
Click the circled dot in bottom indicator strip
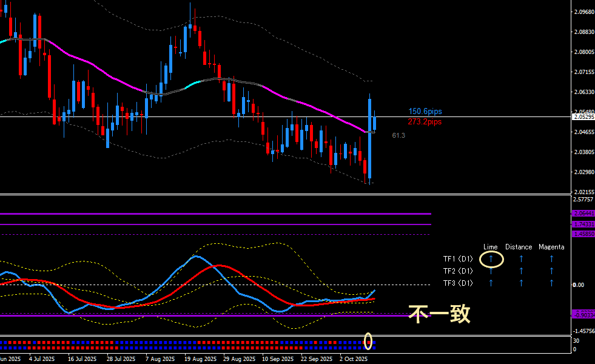coord(368,342)
